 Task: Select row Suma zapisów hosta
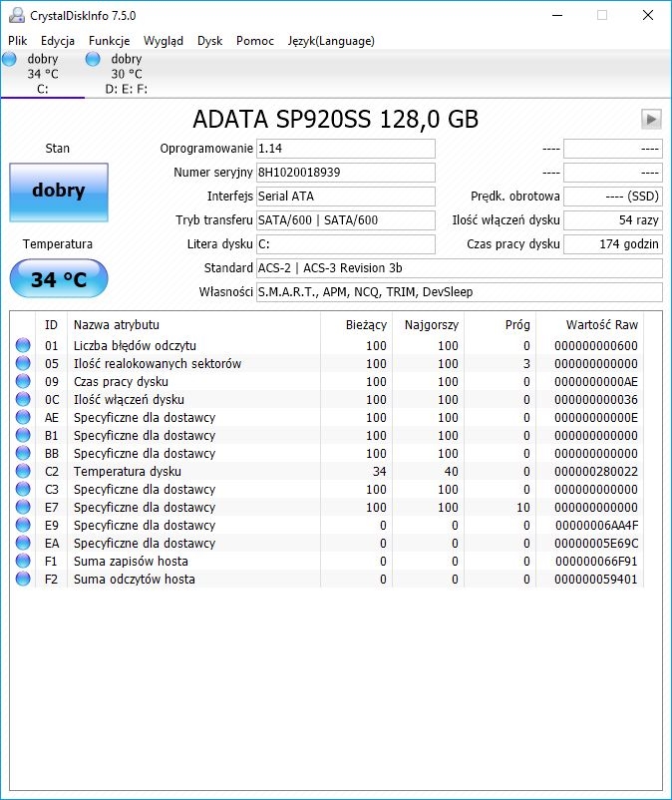327,561
